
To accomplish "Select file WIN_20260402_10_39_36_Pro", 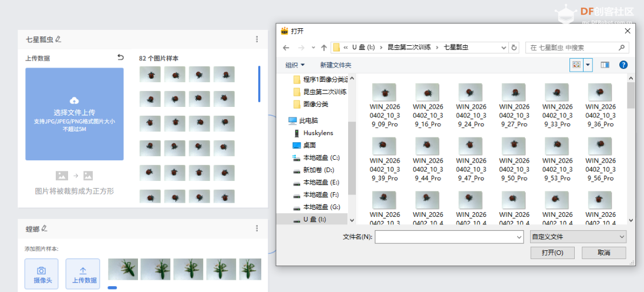I will click(599, 105).
